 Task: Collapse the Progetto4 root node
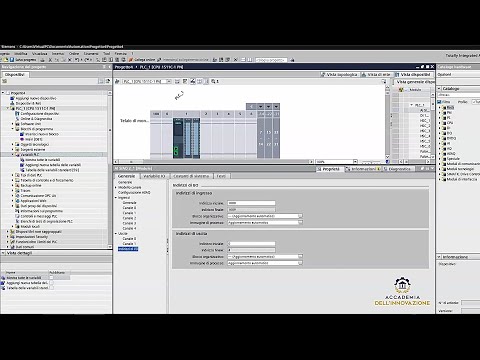tap(3, 93)
